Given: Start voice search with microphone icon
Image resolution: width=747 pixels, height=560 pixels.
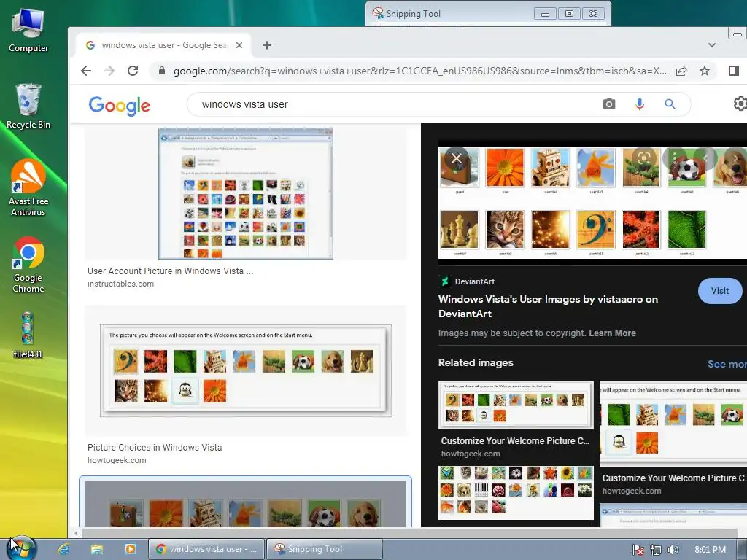Looking at the screenshot, I should pyautogui.click(x=640, y=104).
